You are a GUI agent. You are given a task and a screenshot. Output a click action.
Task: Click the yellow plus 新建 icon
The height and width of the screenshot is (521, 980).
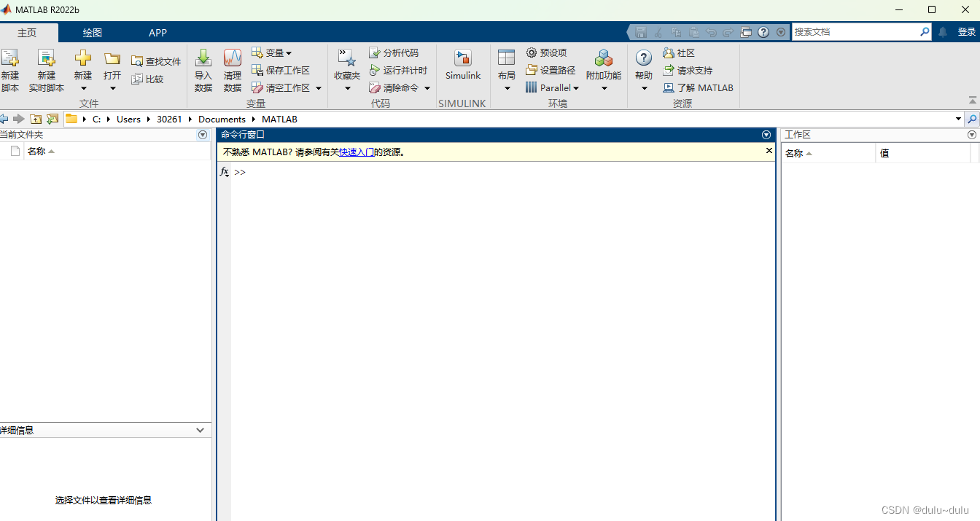[83, 58]
